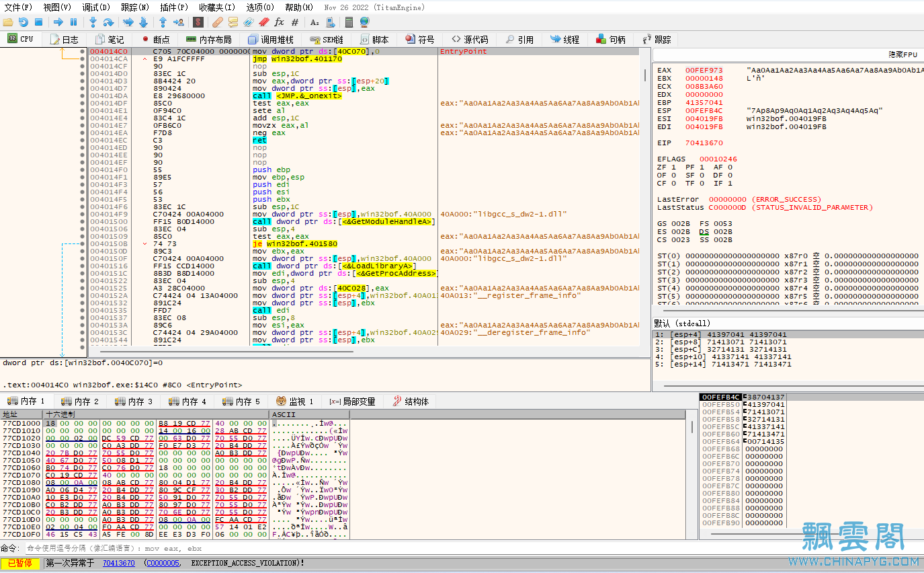Open the Calculator icon
The width and height of the screenshot is (924, 573).
tap(349, 22)
